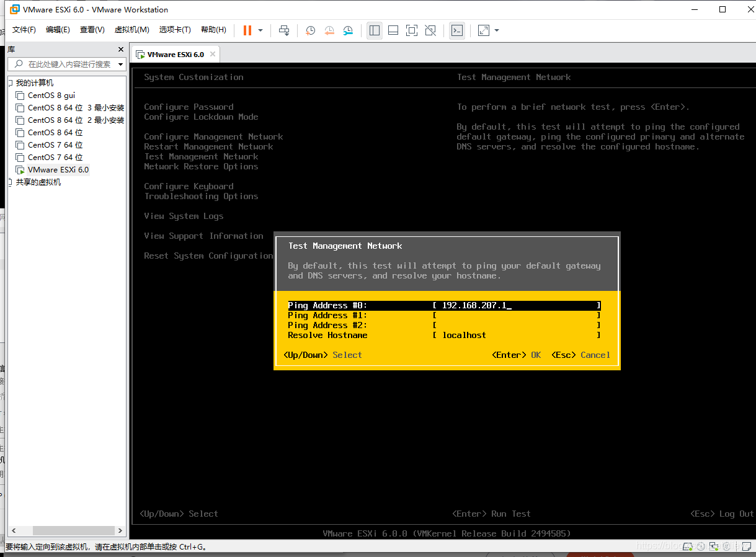This screenshot has width=756, height=557.
Task: Click <Enter> OK in dialog
Action: (516, 355)
